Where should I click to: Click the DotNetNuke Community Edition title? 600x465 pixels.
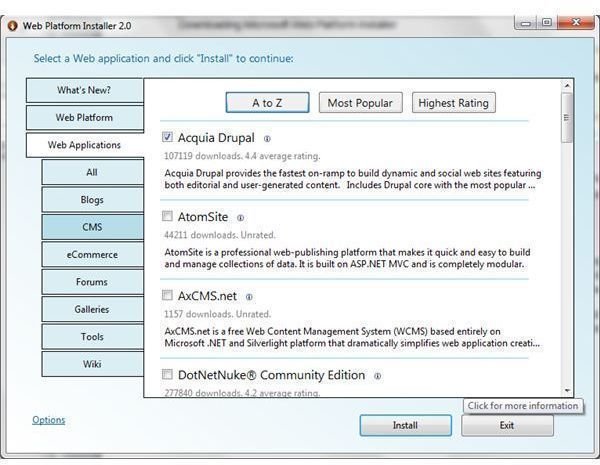(x=271, y=375)
